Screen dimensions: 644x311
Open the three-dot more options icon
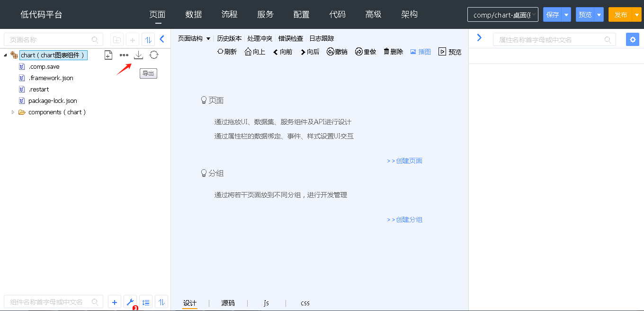pyautogui.click(x=124, y=55)
